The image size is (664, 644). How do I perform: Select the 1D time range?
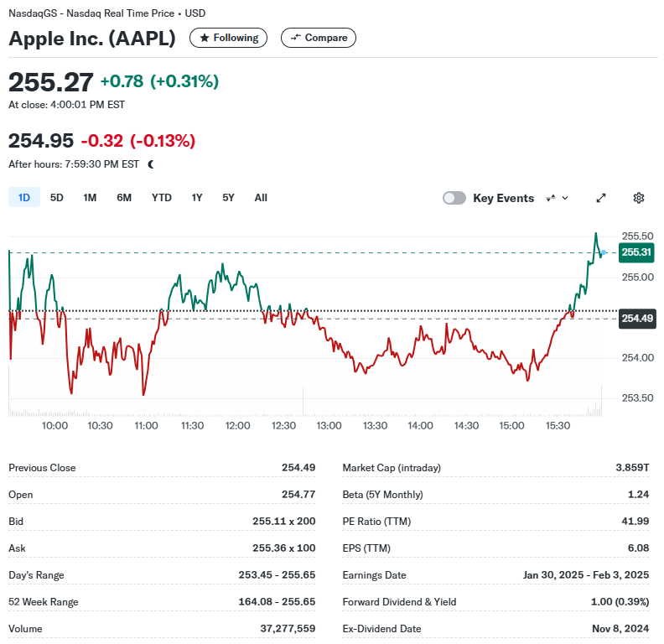24,197
